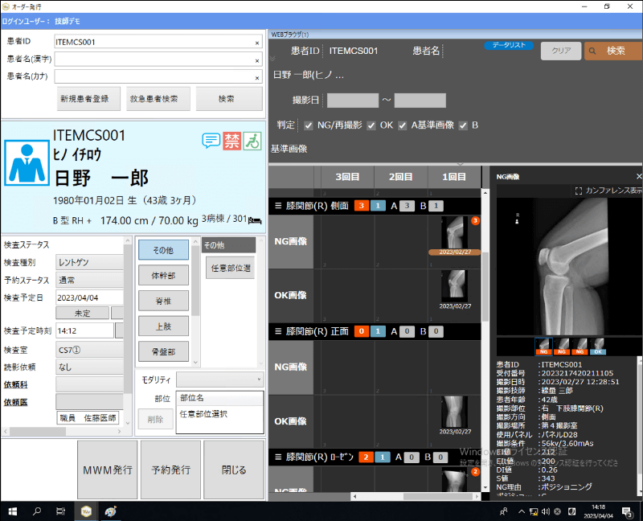Open Windows Start menu
The height and width of the screenshot is (521, 643).
(11, 511)
